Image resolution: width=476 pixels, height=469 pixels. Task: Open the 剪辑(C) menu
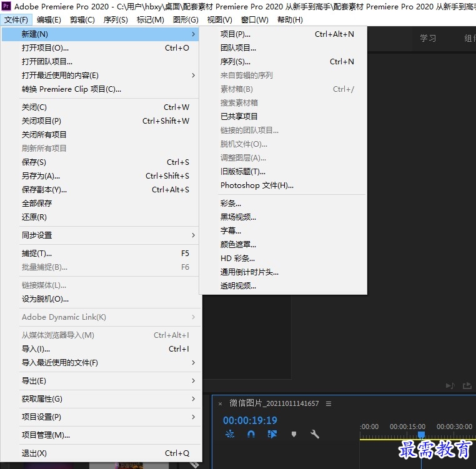pyautogui.click(x=82, y=20)
